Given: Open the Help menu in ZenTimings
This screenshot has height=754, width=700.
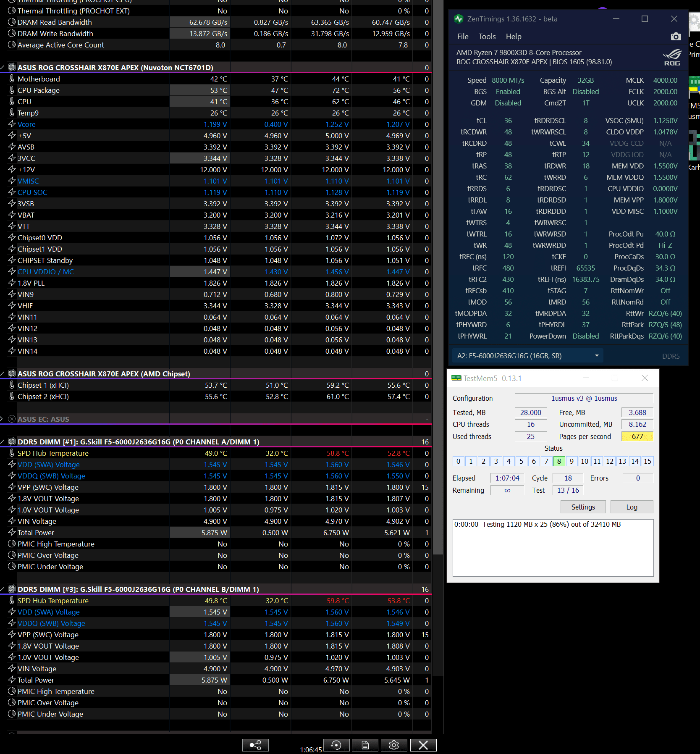Looking at the screenshot, I should click(514, 37).
